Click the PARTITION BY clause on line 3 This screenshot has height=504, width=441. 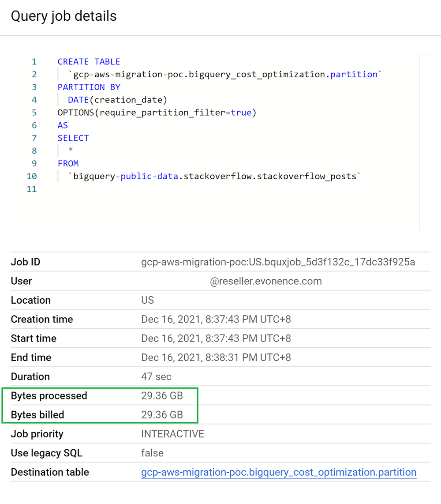tap(89, 87)
